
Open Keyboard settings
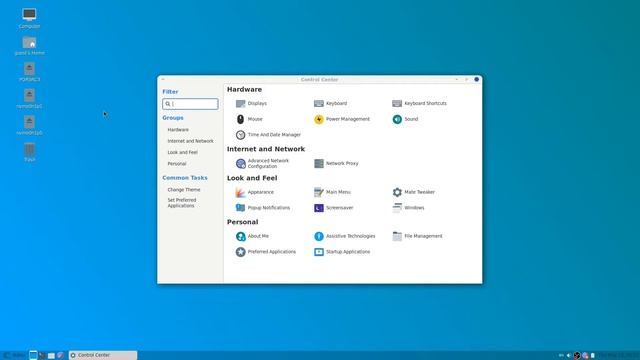pyautogui.click(x=331, y=104)
